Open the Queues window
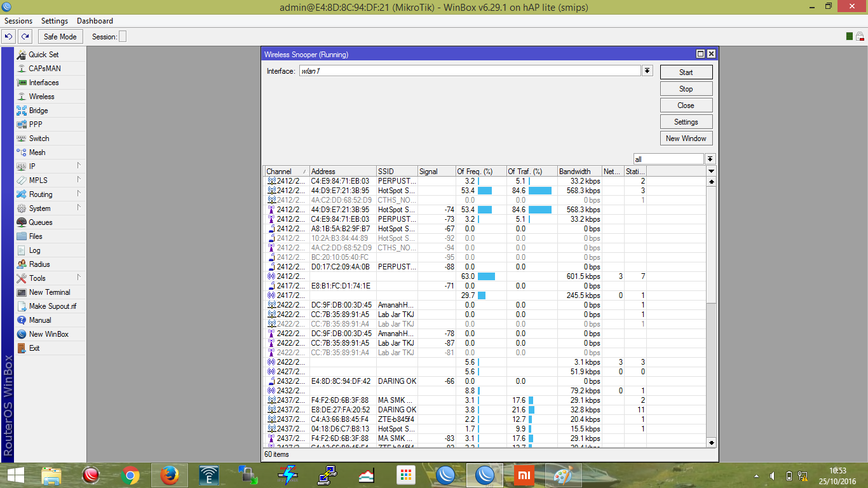The width and height of the screenshot is (868, 488). (50, 222)
